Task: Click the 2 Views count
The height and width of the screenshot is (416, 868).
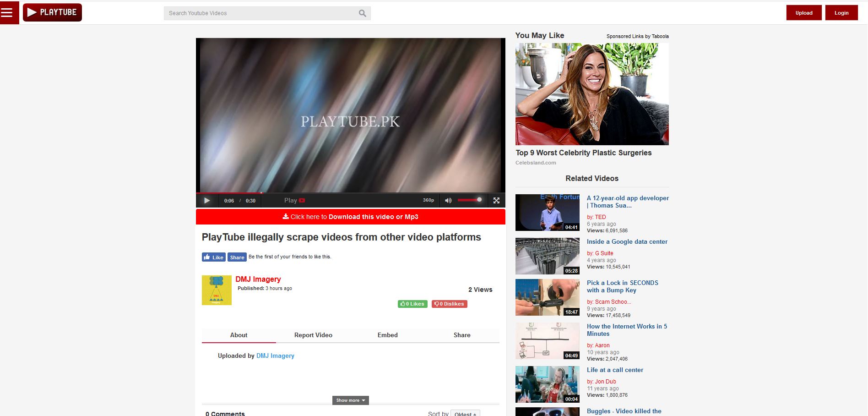Action: 480,290
